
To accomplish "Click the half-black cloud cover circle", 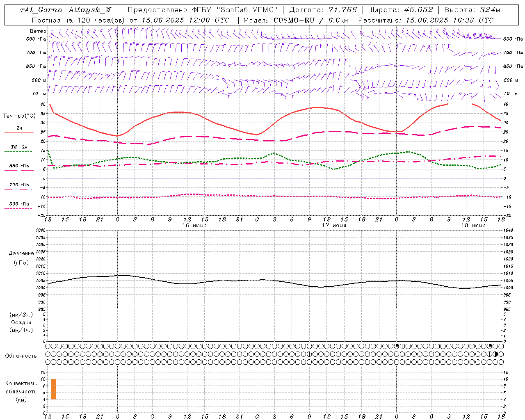I will coord(495,354).
